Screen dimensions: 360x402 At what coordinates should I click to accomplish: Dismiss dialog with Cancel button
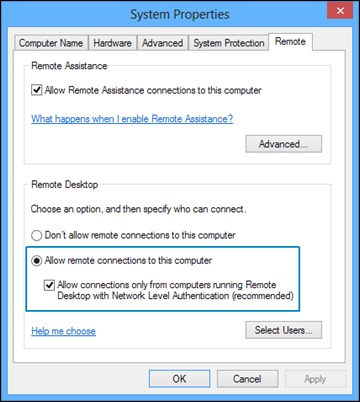[x=247, y=379]
